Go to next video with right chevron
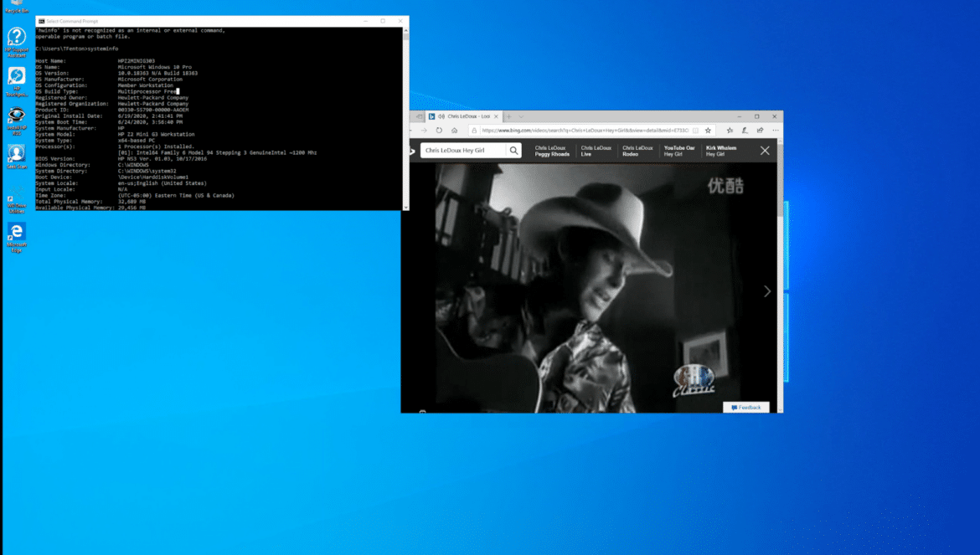This screenshot has width=980, height=555. [767, 291]
